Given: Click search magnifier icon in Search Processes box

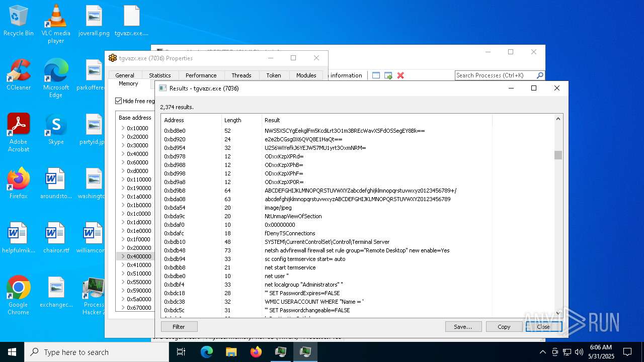Looking at the screenshot, I should click(540, 75).
